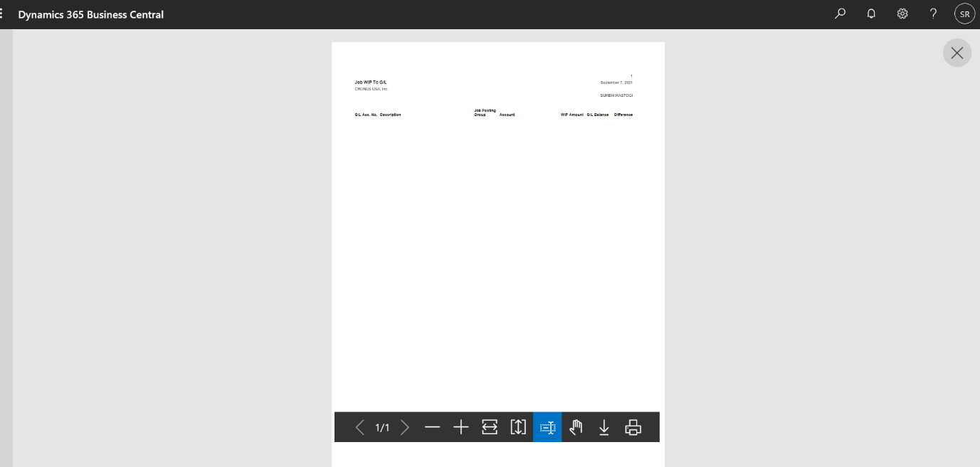Open the SR account menu
The height and width of the screenshot is (467, 980).
click(x=964, y=13)
